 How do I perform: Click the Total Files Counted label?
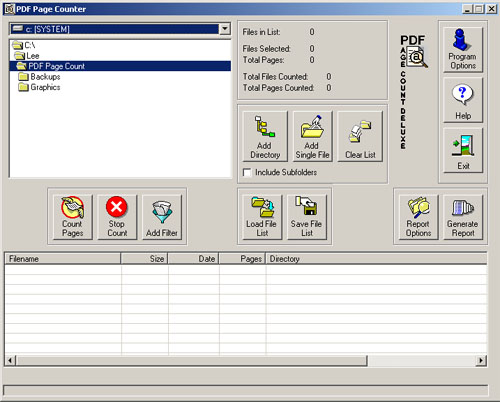pos(275,77)
